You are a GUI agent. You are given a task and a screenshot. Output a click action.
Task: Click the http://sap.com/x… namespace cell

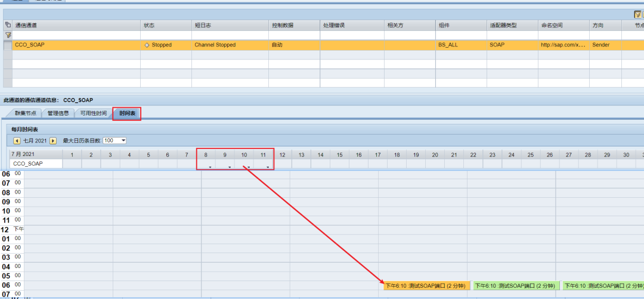click(563, 45)
